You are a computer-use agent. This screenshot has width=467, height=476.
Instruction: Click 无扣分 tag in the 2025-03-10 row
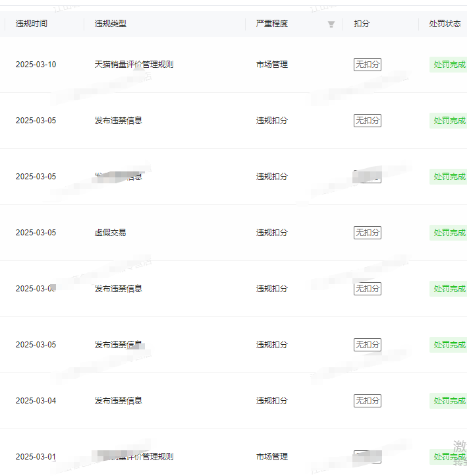click(368, 65)
